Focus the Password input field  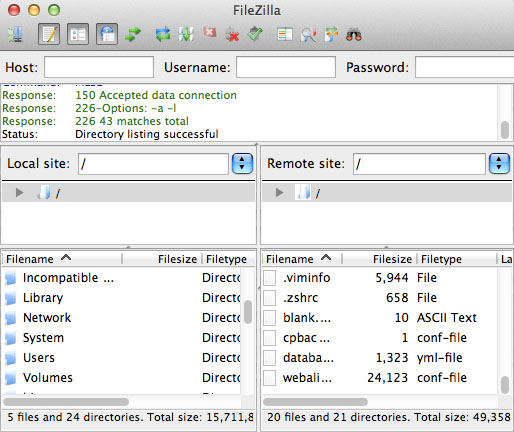click(x=464, y=67)
